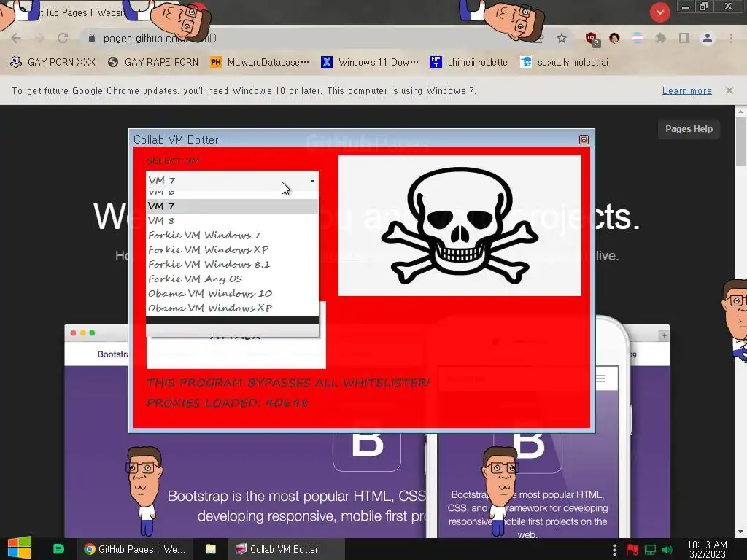This screenshot has height=560, width=747.
Task: Bookmark this page with the star icon
Action: pos(562,38)
